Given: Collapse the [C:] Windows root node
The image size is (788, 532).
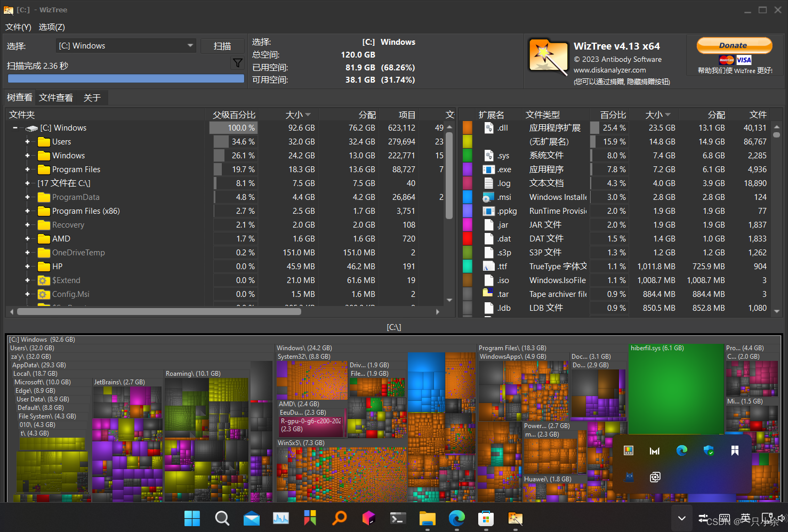Looking at the screenshot, I should [x=15, y=128].
